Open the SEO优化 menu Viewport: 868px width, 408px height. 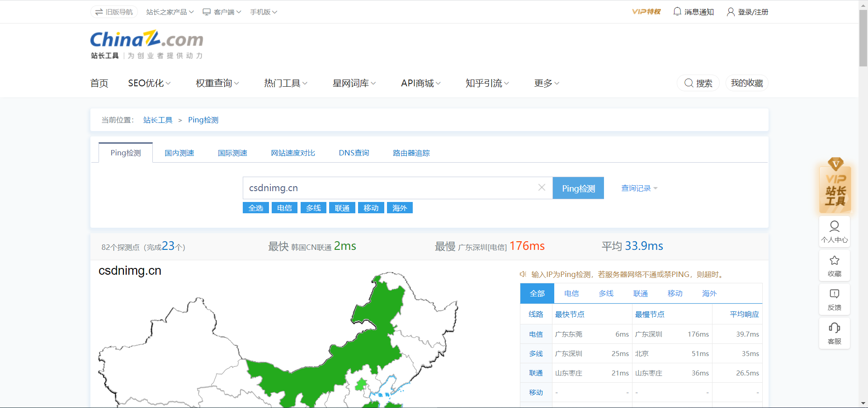click(149, 83)
